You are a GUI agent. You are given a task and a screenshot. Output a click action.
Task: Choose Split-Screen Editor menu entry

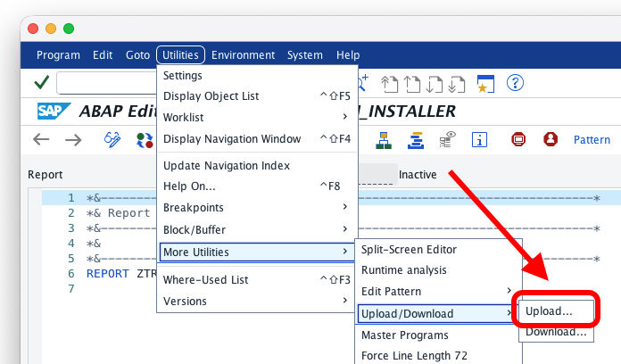[x=409, y=249]
